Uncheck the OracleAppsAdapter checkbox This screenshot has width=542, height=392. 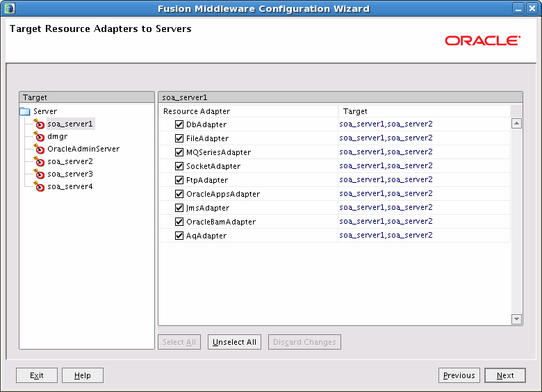point(179,194)
